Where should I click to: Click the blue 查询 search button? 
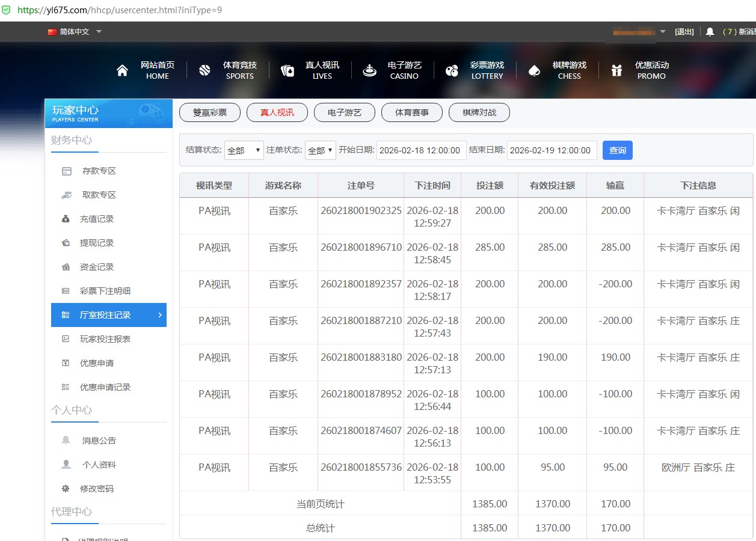[617, 150]
